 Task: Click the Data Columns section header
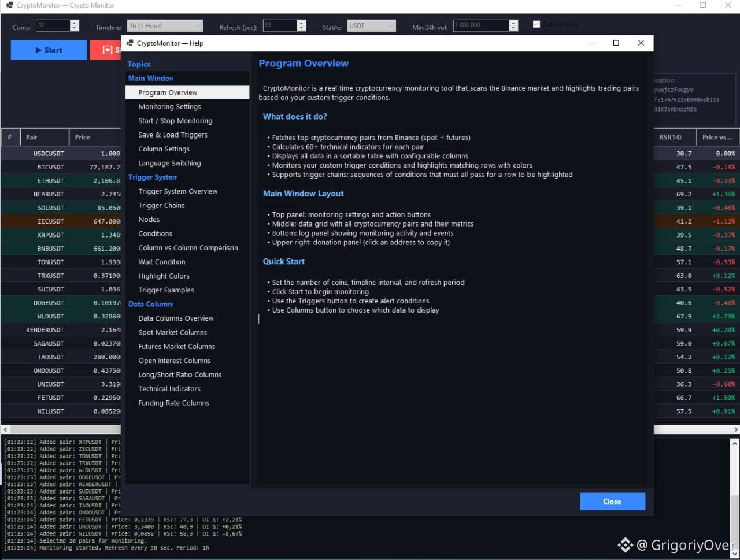point(151,304)
